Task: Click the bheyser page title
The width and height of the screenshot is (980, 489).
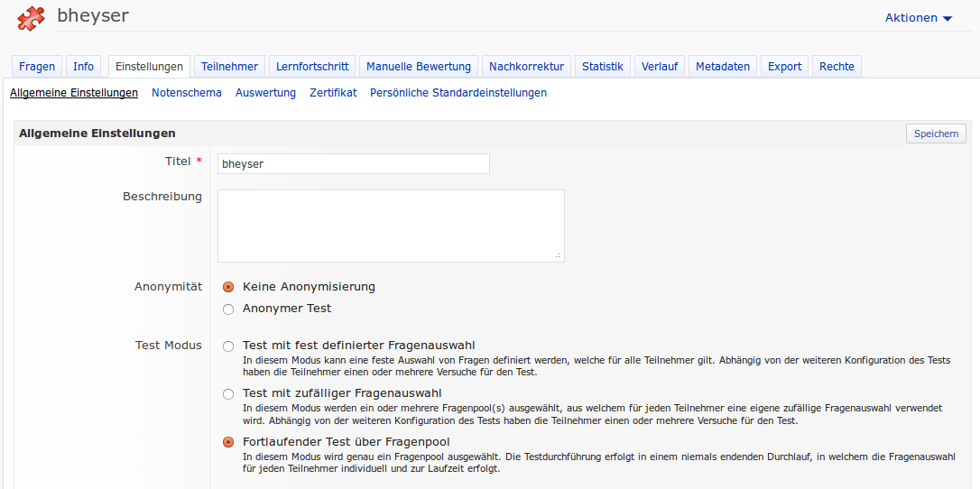Action: [93, 15]
